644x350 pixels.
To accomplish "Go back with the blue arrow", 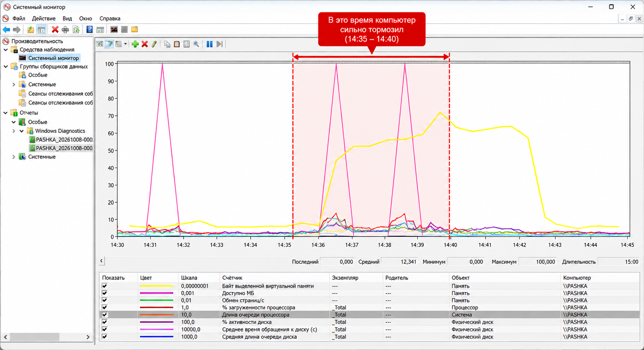I will [x=6, y=30].
